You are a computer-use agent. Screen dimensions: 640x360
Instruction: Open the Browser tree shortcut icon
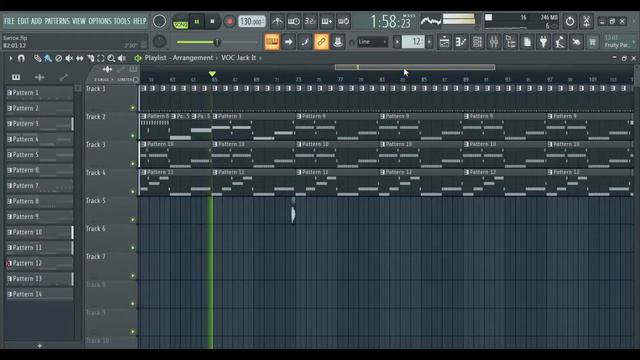pyautogui.click(x=510, y=42)
